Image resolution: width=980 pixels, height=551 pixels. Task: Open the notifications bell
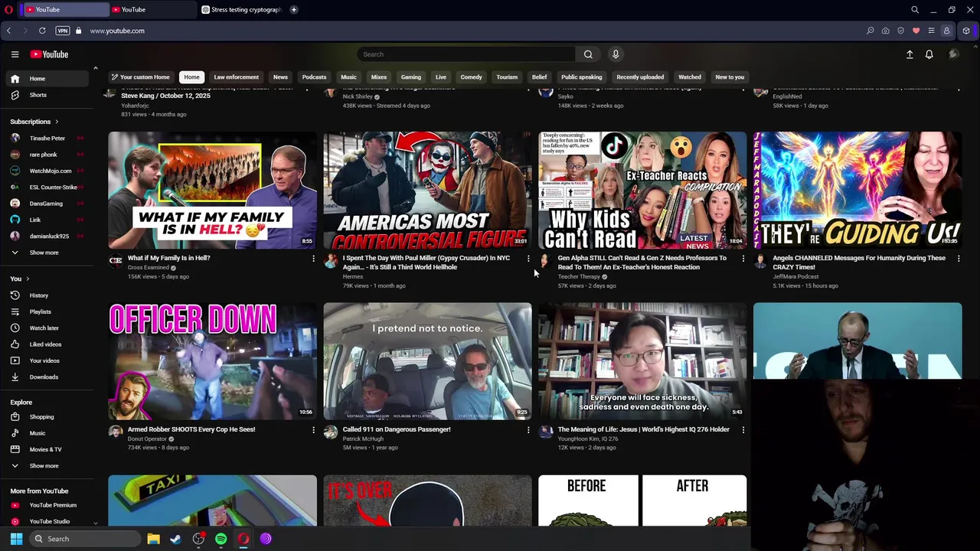pos(929,54)
